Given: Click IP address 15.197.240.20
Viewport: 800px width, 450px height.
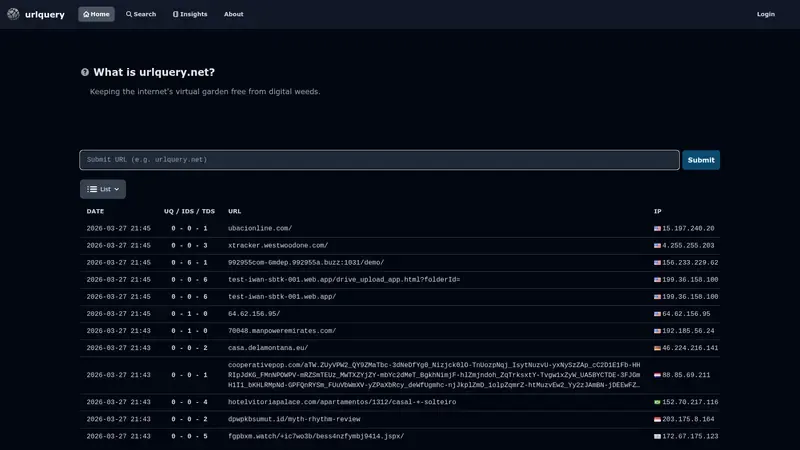Looking at the screenshot, I should [688, 229].
